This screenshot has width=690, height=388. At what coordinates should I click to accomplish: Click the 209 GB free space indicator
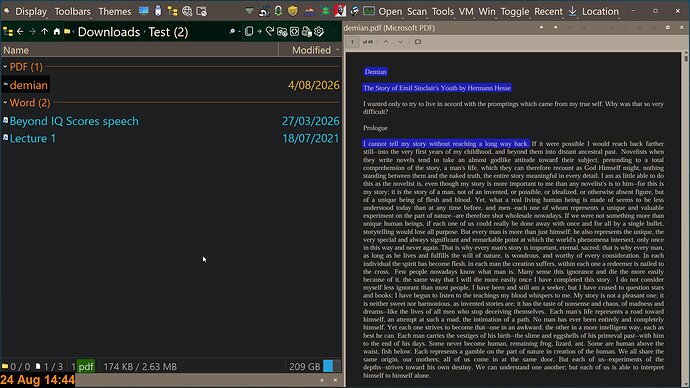pos(305,366)
